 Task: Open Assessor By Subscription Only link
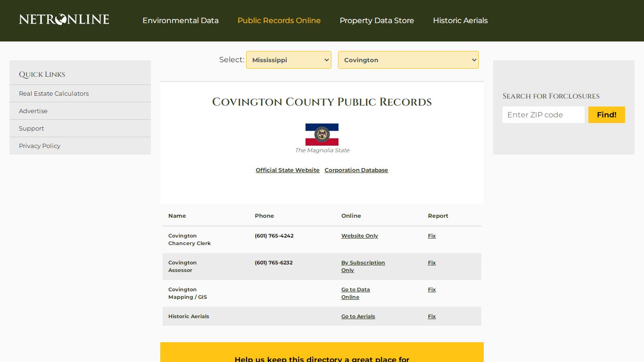[x=363, y=266]
